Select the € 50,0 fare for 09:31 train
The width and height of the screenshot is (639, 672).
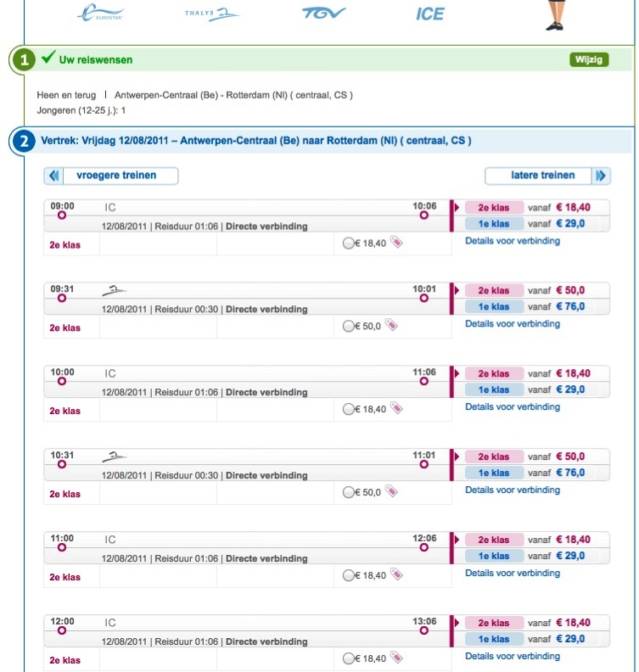click(348, 327)
